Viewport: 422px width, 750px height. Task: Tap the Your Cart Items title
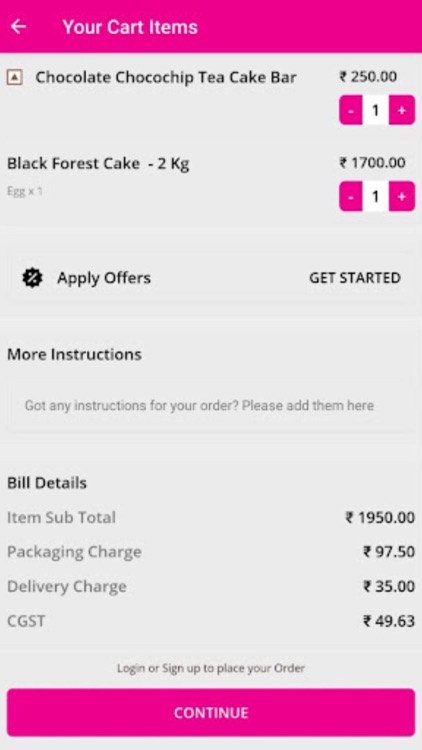point(130,27)
